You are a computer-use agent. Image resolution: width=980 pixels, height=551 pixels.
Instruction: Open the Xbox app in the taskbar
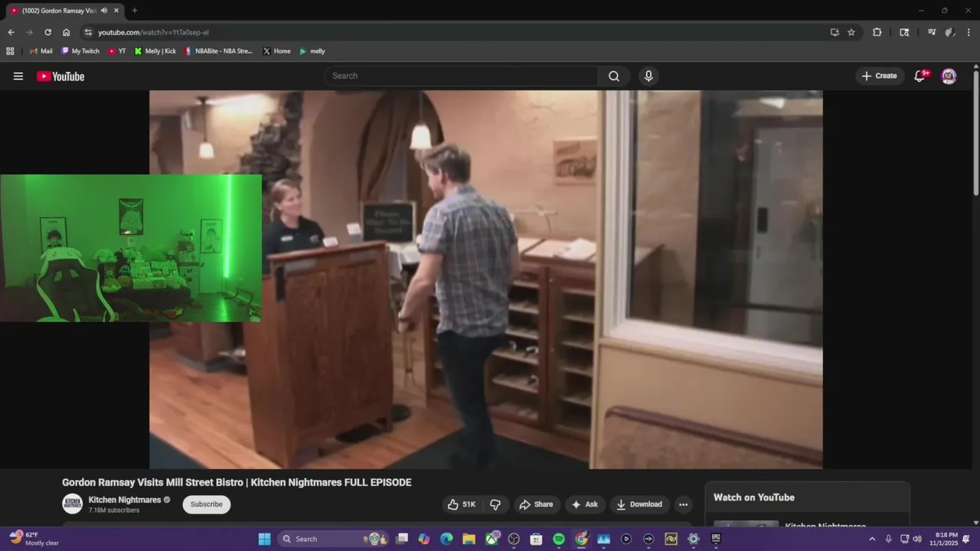492,539
